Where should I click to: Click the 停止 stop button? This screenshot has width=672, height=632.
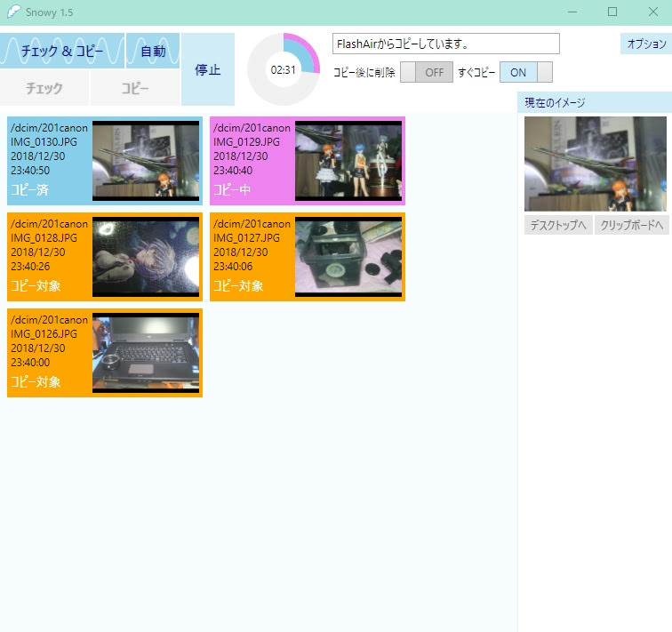[208, 69]
